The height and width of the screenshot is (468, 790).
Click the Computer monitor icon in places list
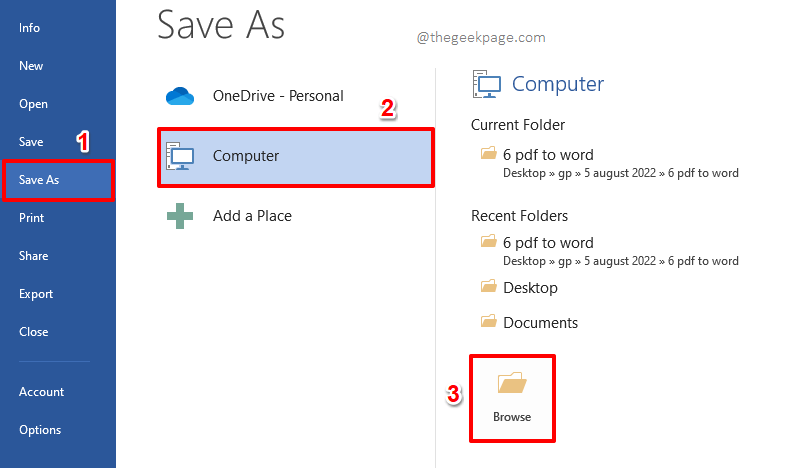point(180,156)
